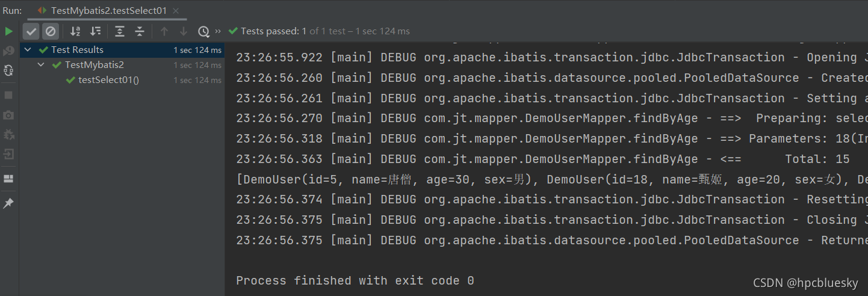The height and width of the screenshot is (296, 868).
Task: Click the Restore Layout icon
Action: point(8,179)
